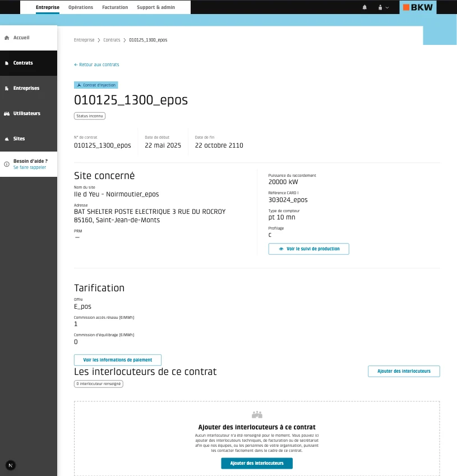Open the user account menu
The image size is (457, 476).
tap(384, 7)
